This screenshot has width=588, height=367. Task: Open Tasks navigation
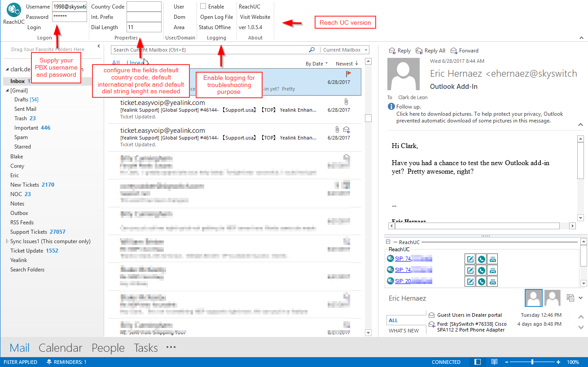tap(146, 348)
